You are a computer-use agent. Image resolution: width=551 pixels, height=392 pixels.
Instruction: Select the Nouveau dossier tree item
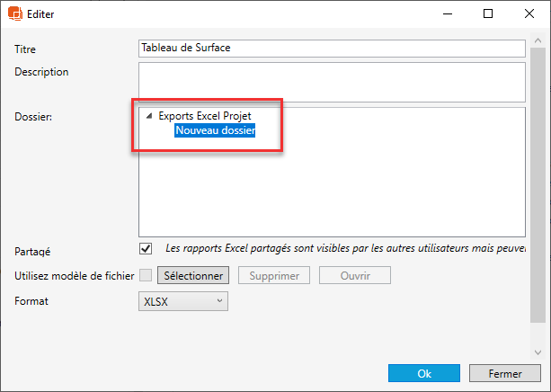216,130
